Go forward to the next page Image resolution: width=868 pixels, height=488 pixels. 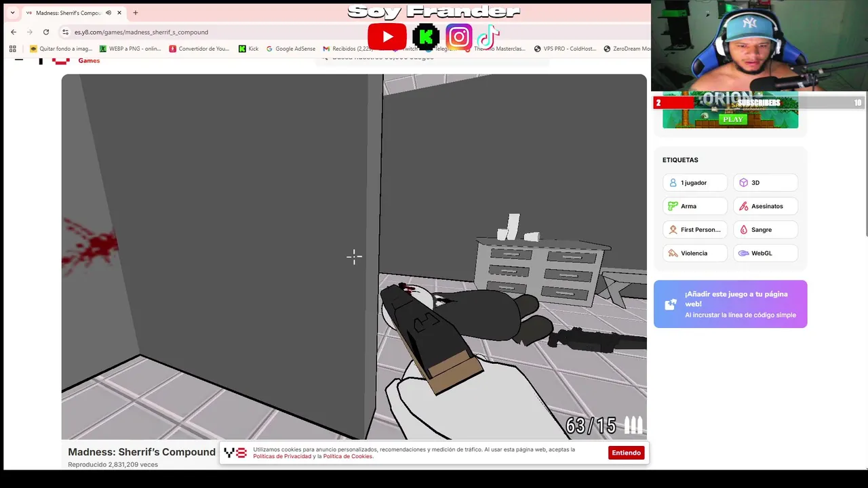pos(30,32)
